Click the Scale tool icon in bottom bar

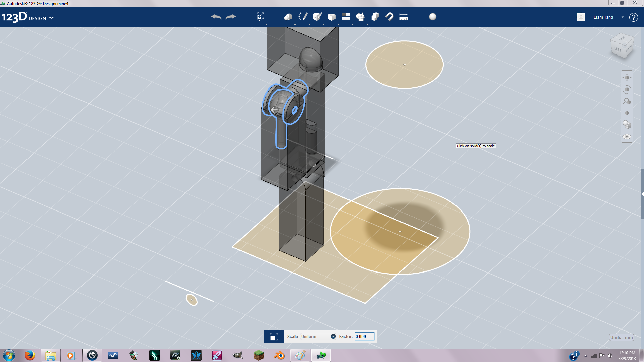click(x=274, y=337)
